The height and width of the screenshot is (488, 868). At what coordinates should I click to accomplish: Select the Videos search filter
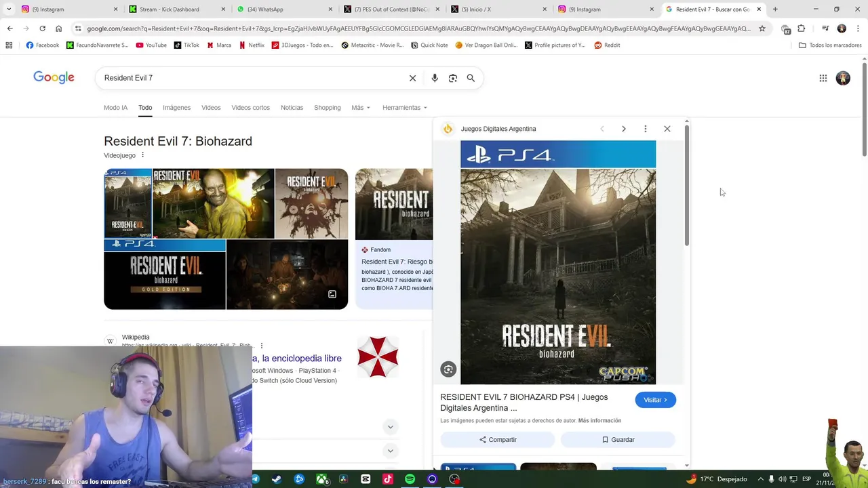211,108
